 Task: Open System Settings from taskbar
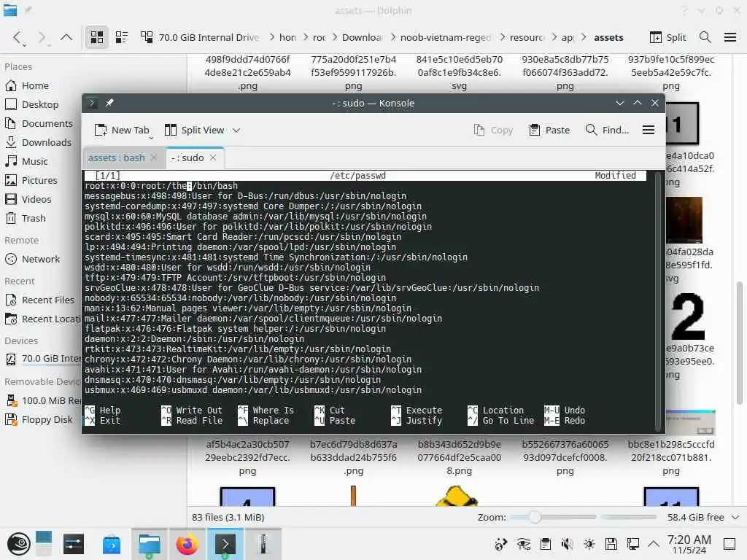[x=74, y=544]
